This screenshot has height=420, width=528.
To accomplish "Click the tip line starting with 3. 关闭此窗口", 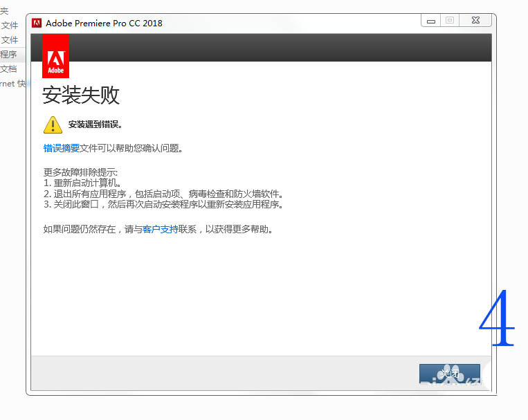I will coord(163,204).
